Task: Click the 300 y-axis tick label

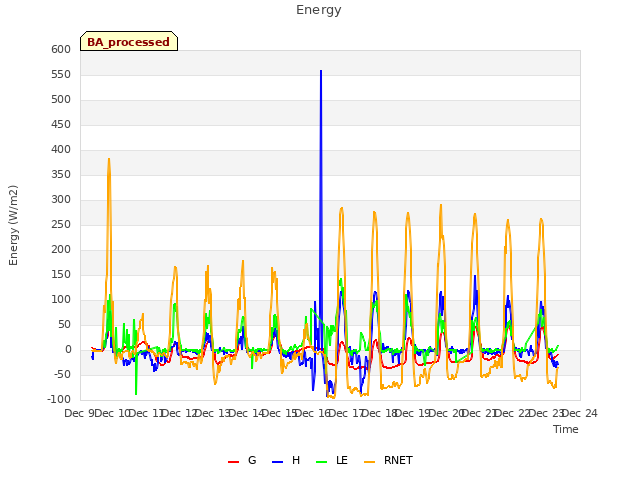Action: click(61, 200)
